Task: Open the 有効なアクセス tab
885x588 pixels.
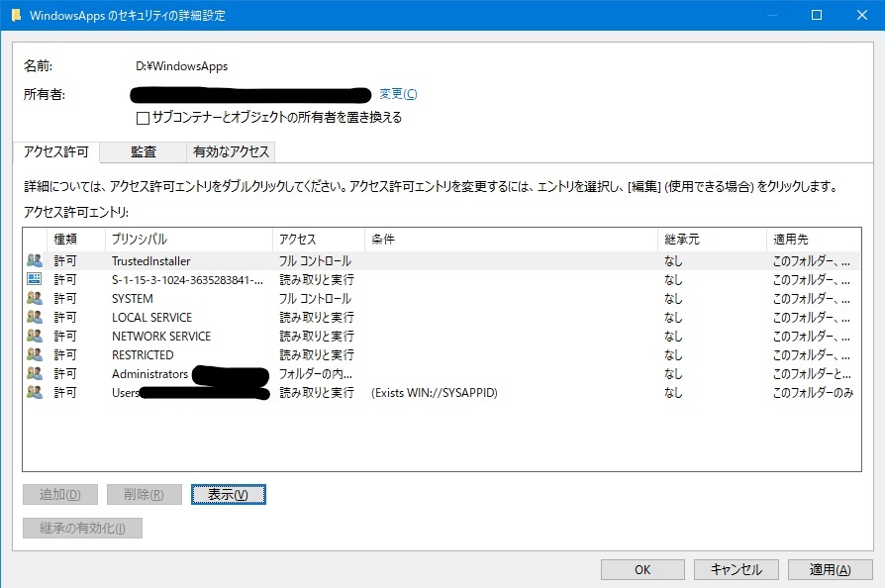Action: click(x=231, y=151)
